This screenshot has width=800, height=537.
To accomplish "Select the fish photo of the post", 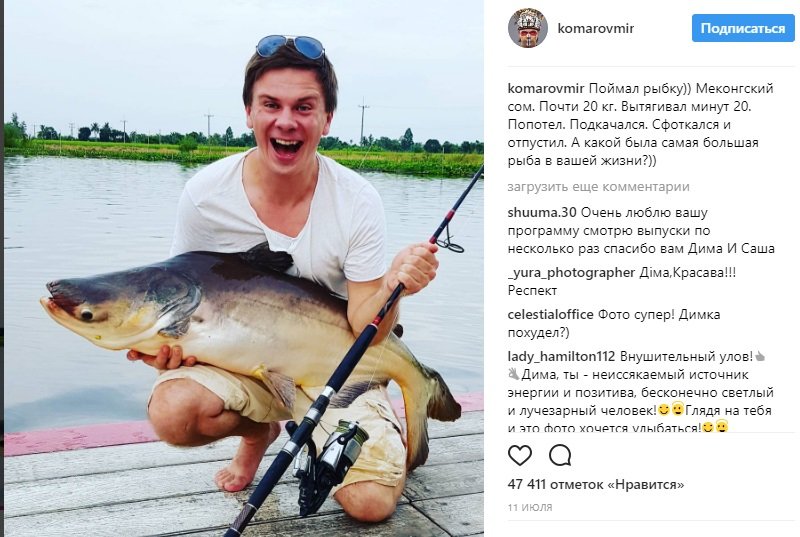I will click(244, 268).
